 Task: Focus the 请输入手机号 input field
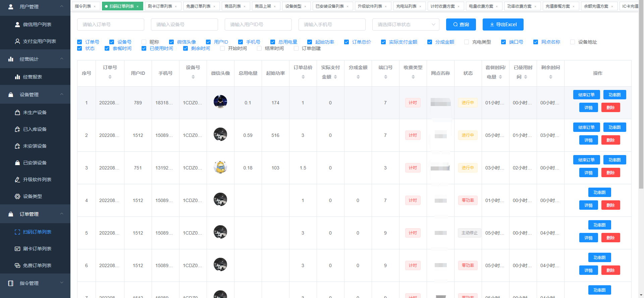click(332, 24)
